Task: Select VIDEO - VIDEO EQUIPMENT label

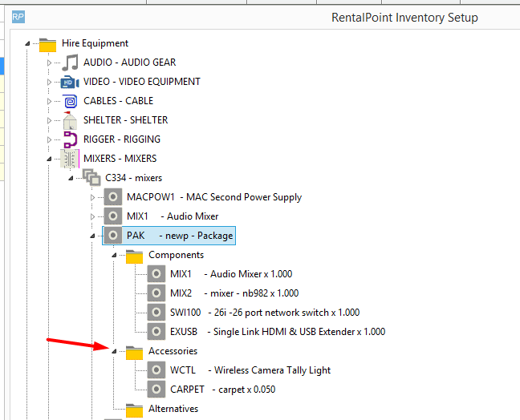Action: pyautogui.click(x=142, y=82)
